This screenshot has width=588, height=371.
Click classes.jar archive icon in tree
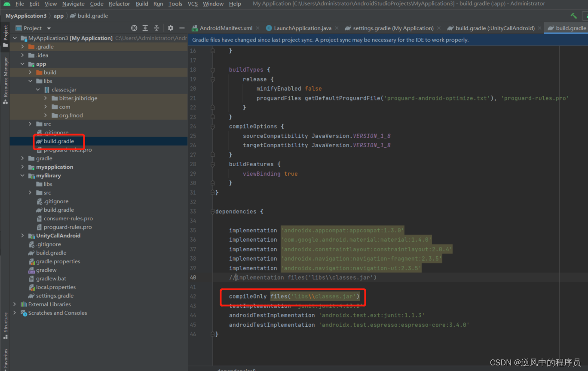coord(47,90)
